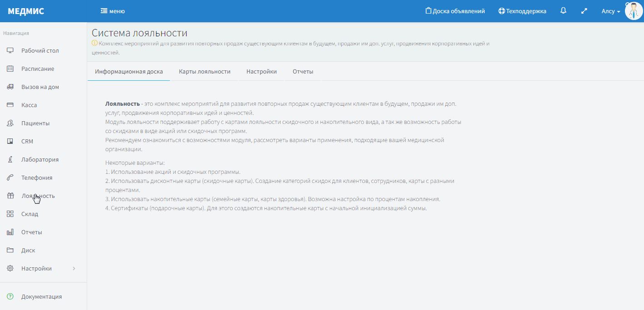Expand the Настройки sidebar submenu arrow
The height and width of the screenshot is (310, 644).
(x=74, y=269)
